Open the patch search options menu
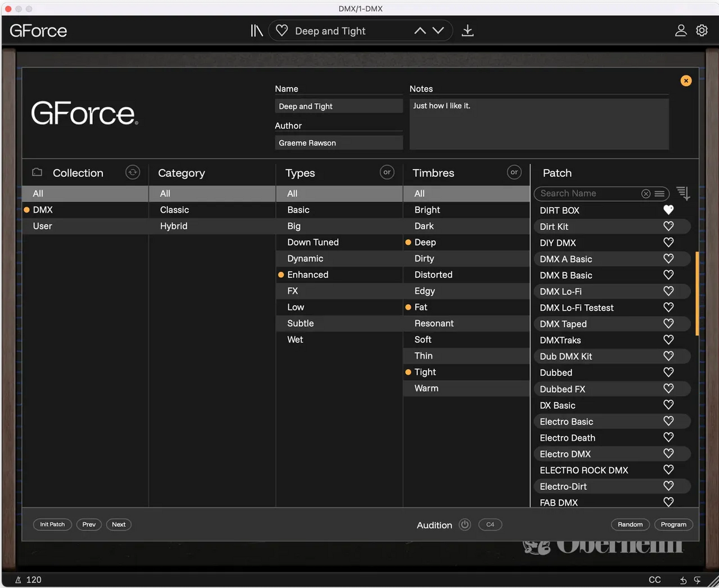Screen dimensions: 719x588 [x=659, y=193]
